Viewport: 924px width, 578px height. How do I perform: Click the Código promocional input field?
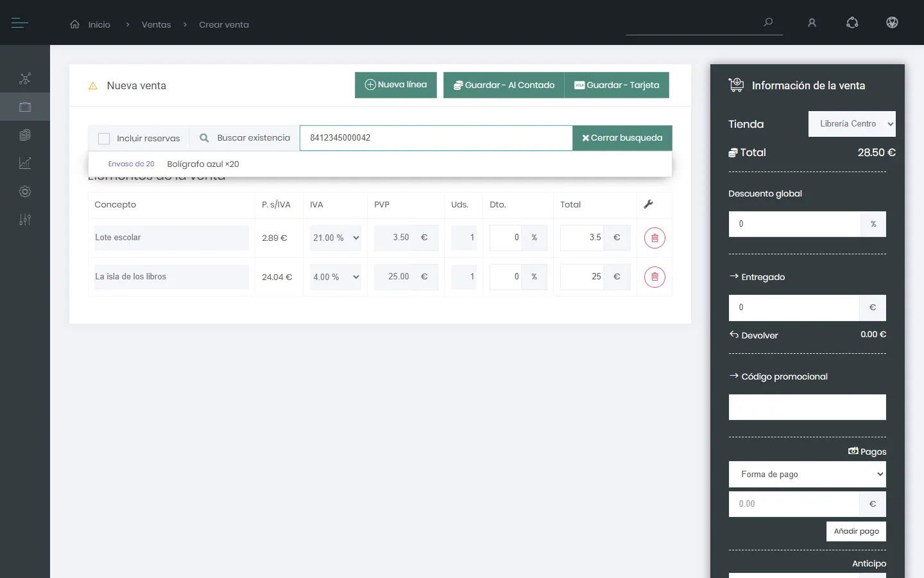point(807,407)
